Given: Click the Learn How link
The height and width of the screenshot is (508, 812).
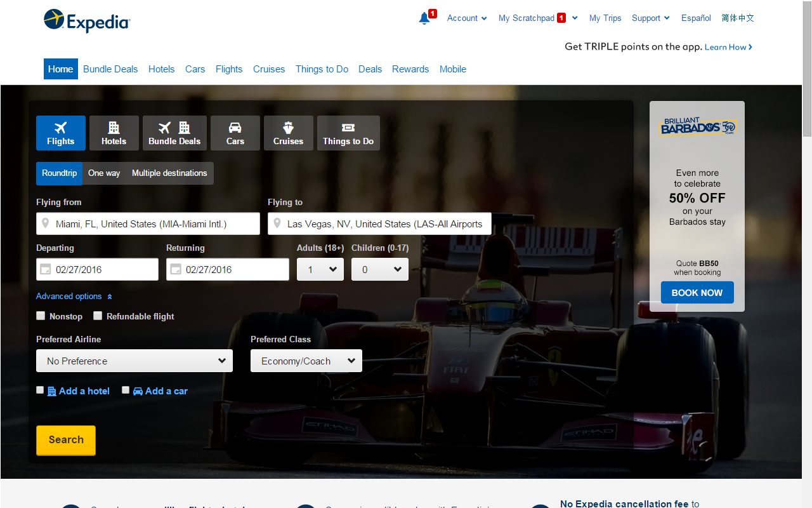Looking at the screenshot, I should [x=728, y=47].
